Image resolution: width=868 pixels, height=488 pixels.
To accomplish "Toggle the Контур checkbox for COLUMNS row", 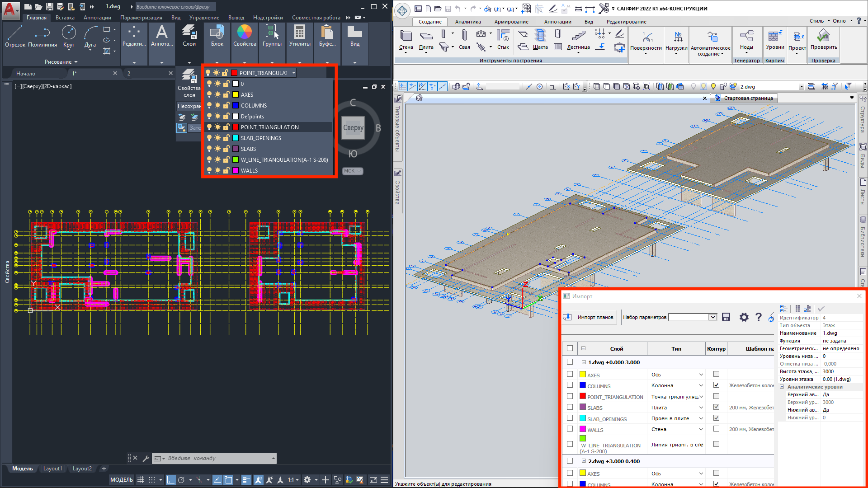I will point(716,385).
